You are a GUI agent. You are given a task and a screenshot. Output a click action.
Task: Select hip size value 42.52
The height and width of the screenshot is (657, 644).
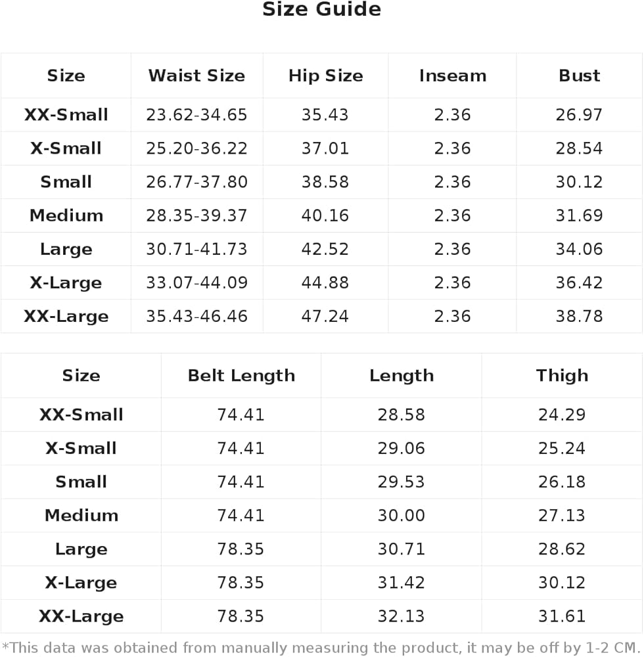tap(325, 249)
